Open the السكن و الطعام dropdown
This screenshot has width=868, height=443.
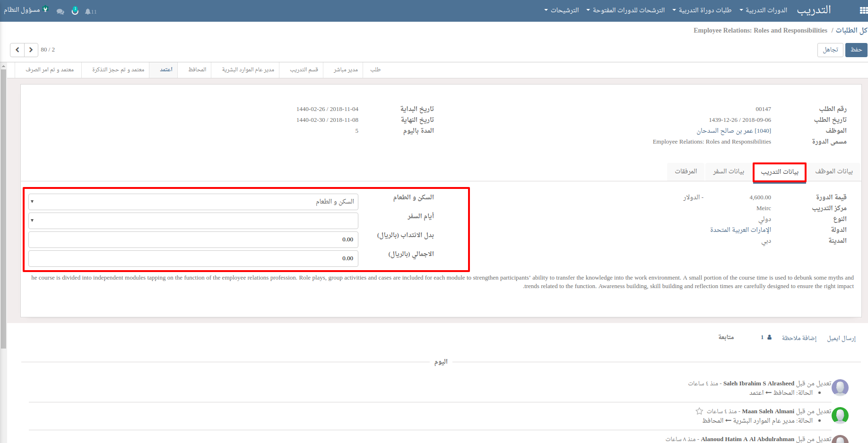click(193, 202)
